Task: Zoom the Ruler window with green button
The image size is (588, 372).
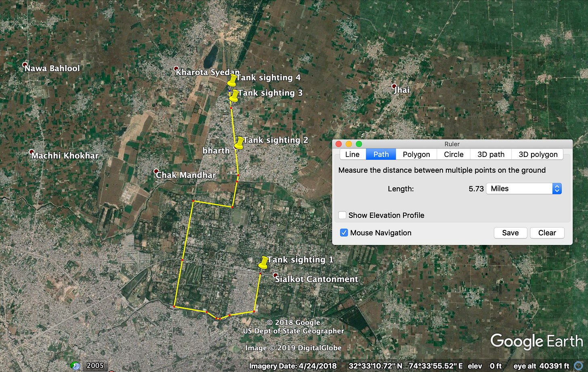Action: coord(359,144)
